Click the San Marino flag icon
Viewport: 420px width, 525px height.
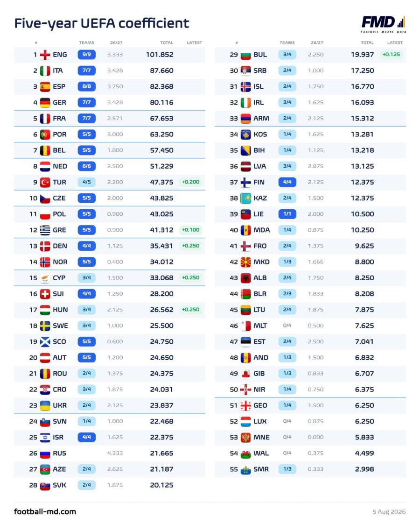coord(245,469)
